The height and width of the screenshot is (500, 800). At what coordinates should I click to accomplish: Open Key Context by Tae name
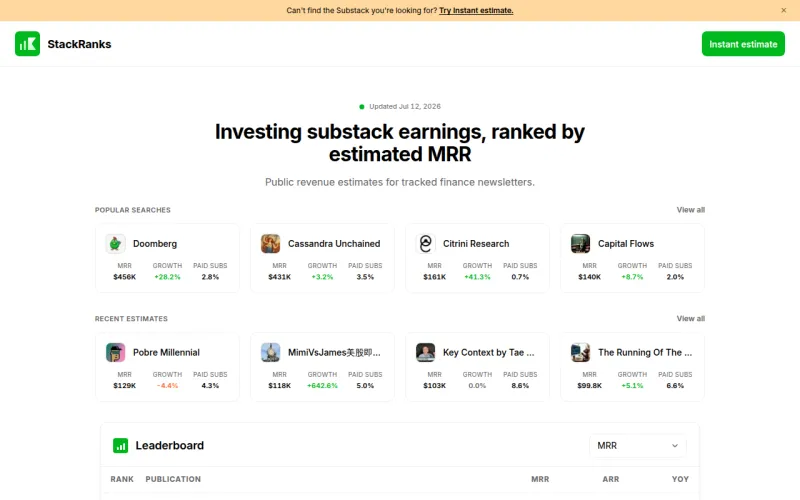489,352
